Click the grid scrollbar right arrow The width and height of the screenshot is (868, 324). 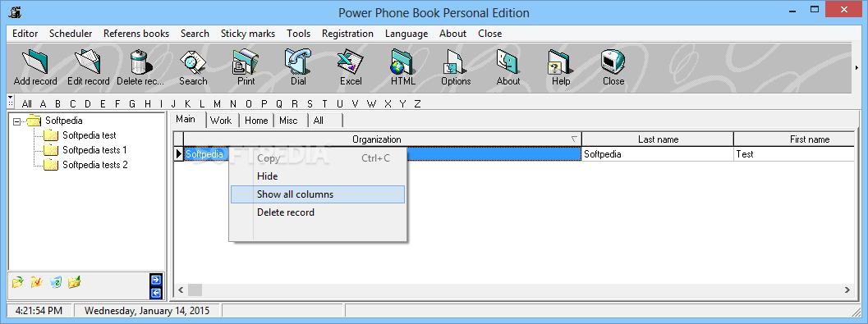pos(847,290)
